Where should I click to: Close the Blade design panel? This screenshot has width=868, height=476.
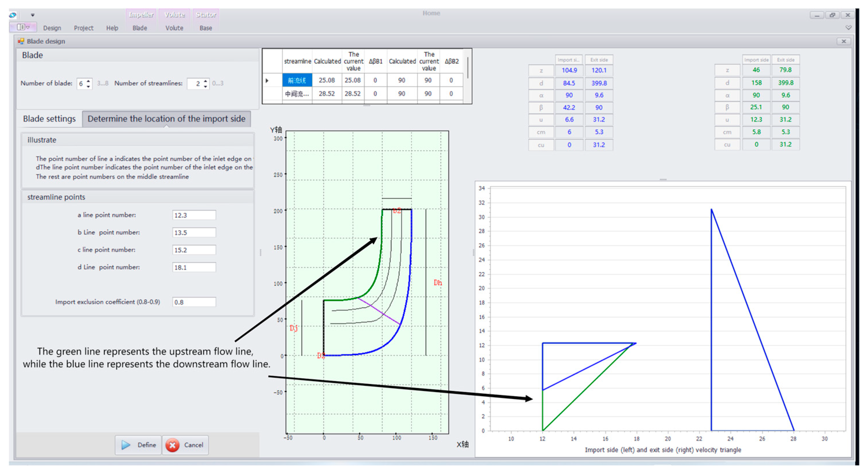pos(843,41)
